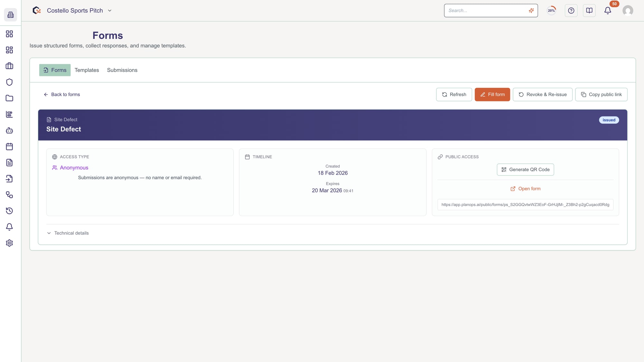The height and width of the screenshot is (362, 644).
Task: Open the notifications bell with 50 alerts
Action: [x=607, y=10]
